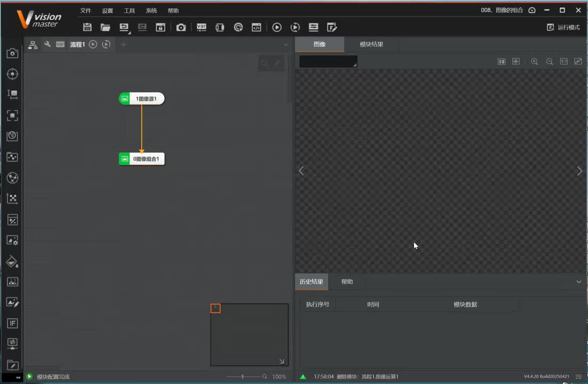The image size is (588, 384).
Task: Open the calibration tools icon in sidebar
Action: (12, 198)
